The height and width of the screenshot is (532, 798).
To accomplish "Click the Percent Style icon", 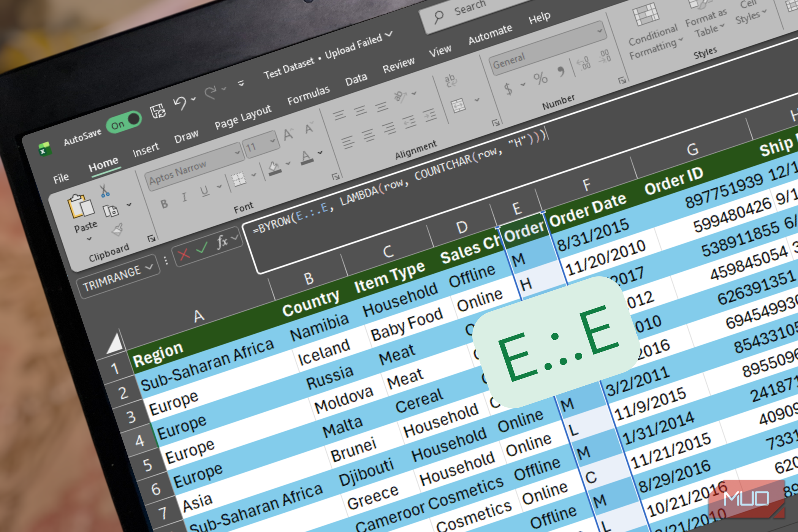I will (540, 79).
